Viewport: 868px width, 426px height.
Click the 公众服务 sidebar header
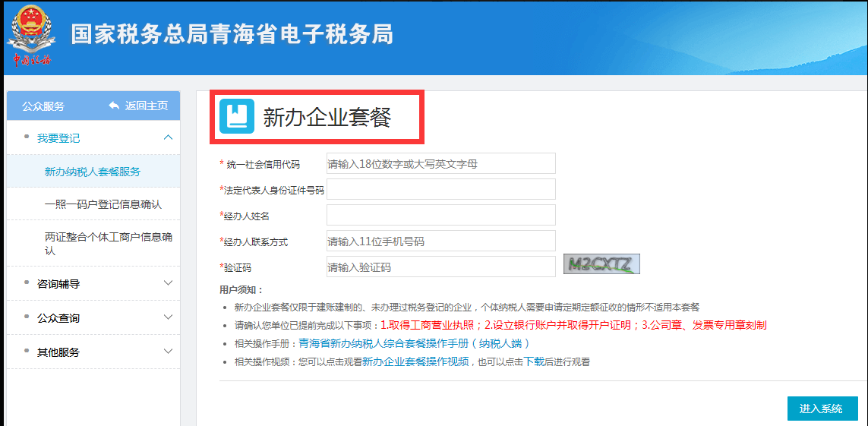tap(43, 106)
